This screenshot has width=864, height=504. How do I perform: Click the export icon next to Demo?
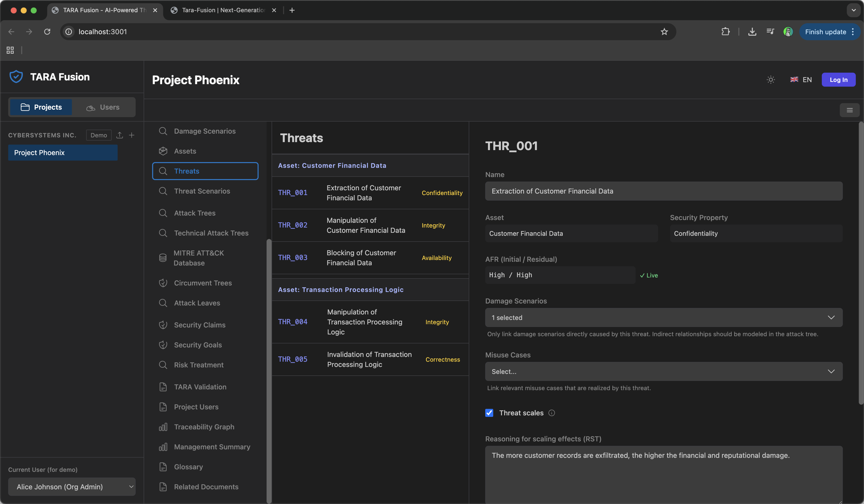click(119, 135)
